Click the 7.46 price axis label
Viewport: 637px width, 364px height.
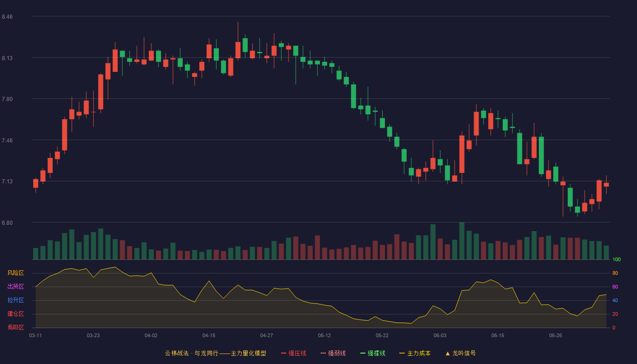point(7,141)
